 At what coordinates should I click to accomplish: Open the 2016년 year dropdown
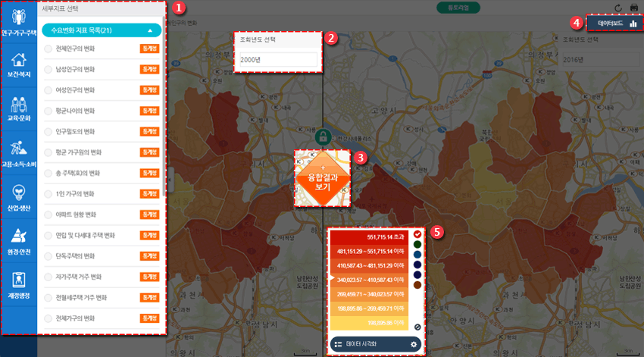(x=601, y=60)
